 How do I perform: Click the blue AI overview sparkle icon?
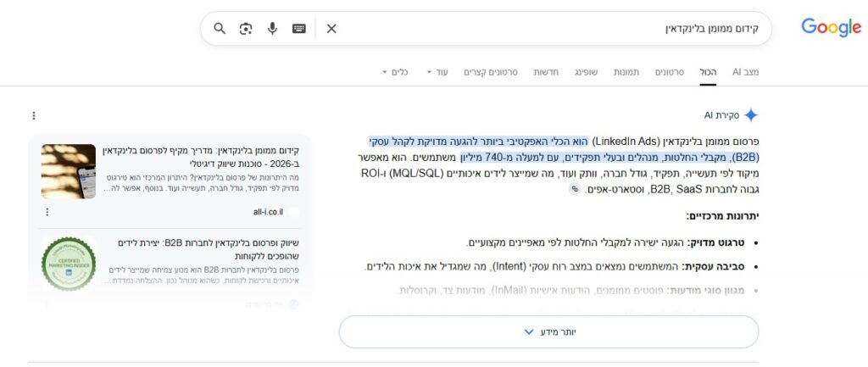751,115
